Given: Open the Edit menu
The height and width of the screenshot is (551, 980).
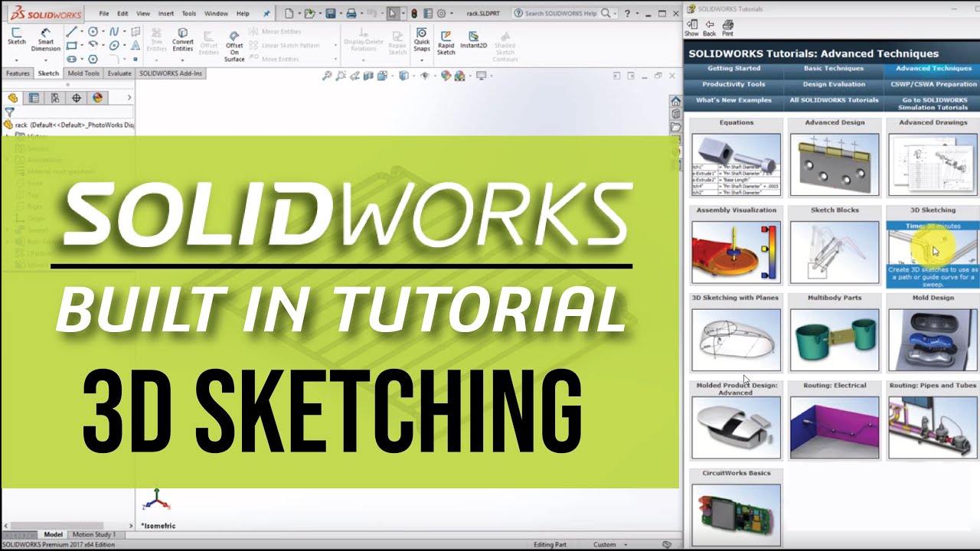Looking at the screenshot, I should pos(122,13).
